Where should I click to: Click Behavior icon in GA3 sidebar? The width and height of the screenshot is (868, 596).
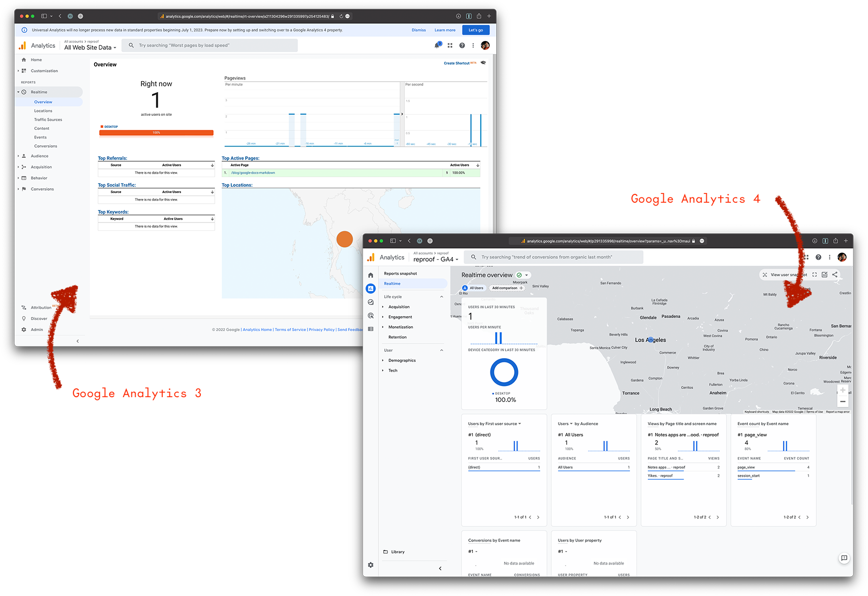[24, 178]
